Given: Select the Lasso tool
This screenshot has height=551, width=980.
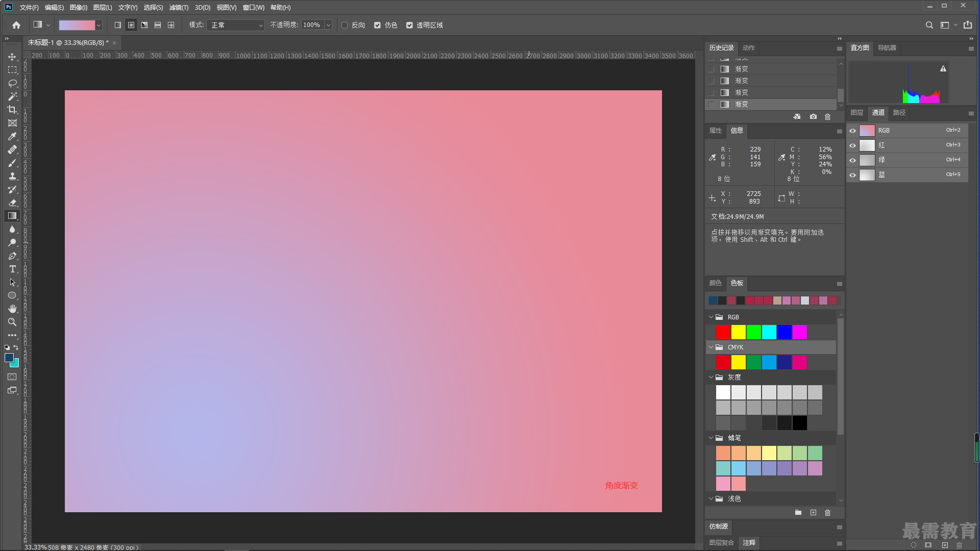Looking at the screenshot, I should [x=12, y=83].
